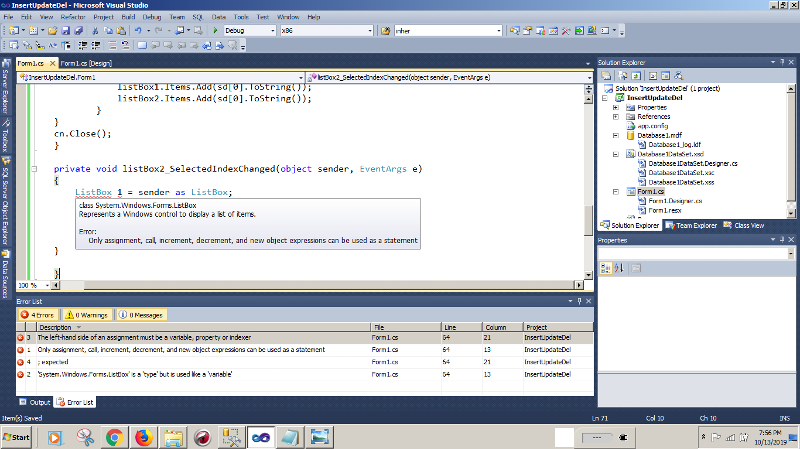The height and width of the screenshot is (449, 800).
Task: Toggle the 0 Warnings filter
Action: pos(87,315)
